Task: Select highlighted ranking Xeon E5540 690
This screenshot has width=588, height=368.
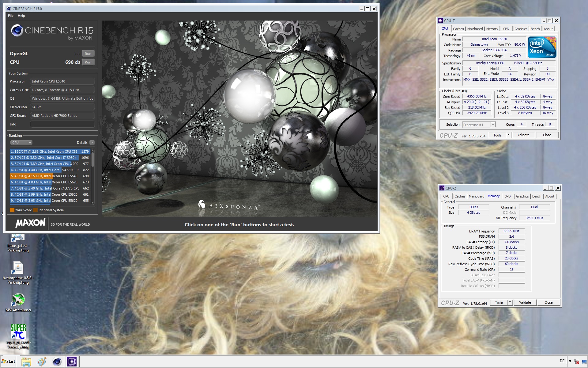Action: point(50,176)
